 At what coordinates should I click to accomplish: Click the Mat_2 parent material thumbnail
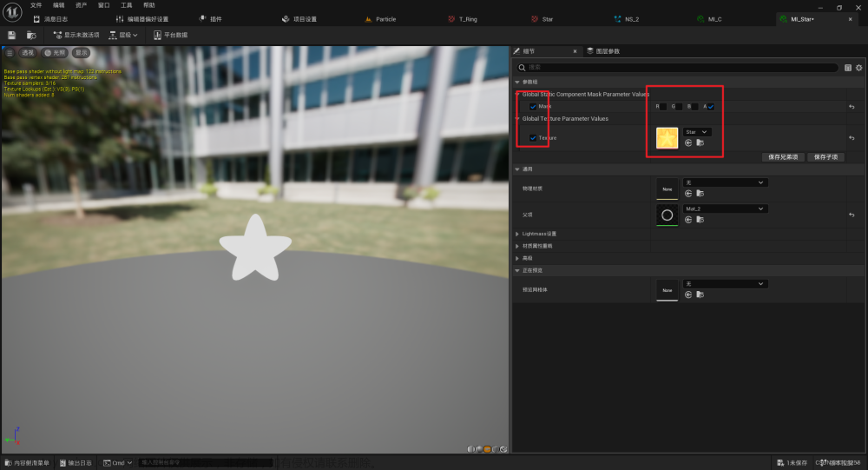pos(667,215)
